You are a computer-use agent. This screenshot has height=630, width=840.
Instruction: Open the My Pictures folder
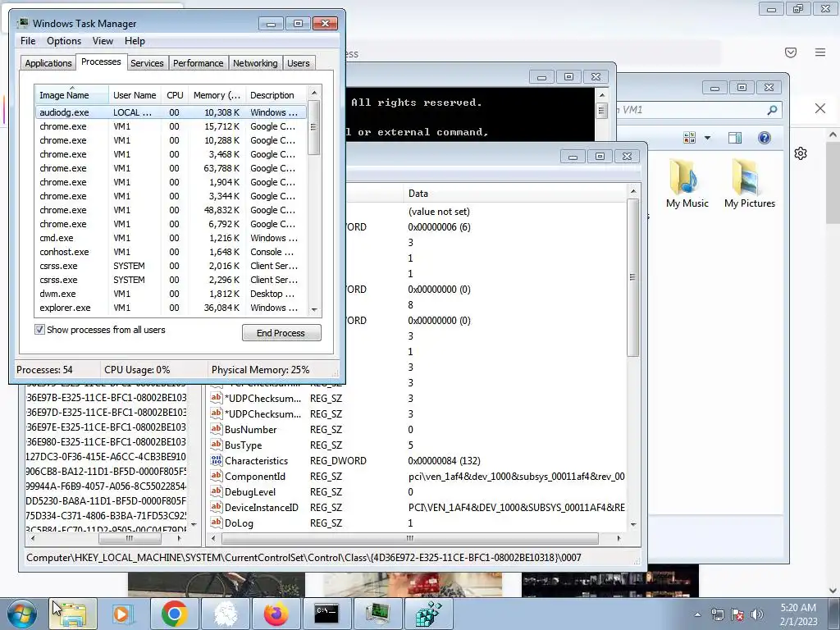tap(750, 183)
